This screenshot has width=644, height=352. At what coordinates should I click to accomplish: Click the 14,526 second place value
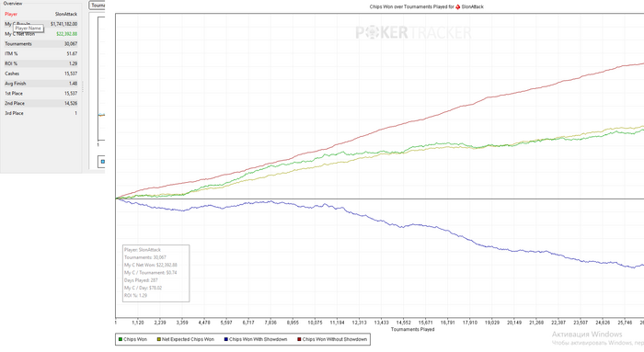click(71, 103)
